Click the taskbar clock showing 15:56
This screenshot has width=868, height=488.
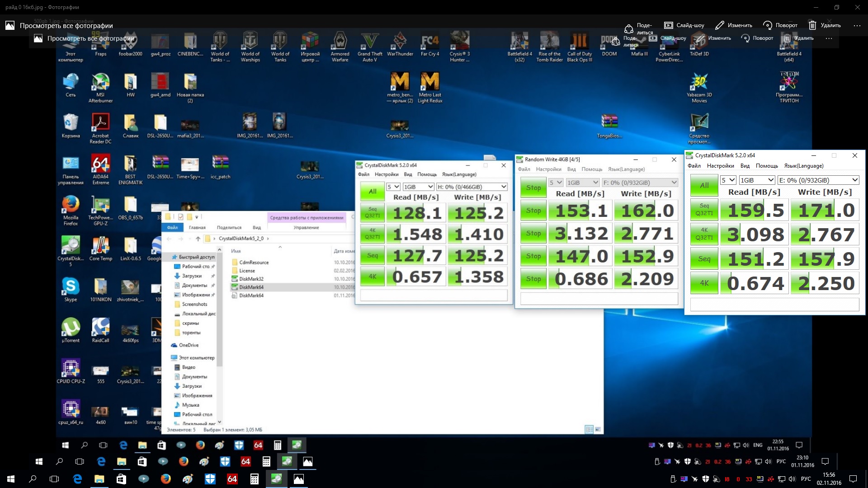pos(829,479)
